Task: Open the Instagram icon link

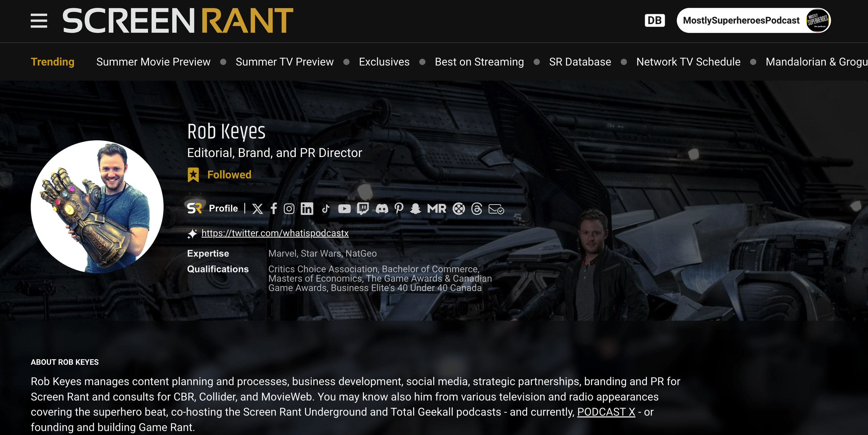Action: [289, 209]
